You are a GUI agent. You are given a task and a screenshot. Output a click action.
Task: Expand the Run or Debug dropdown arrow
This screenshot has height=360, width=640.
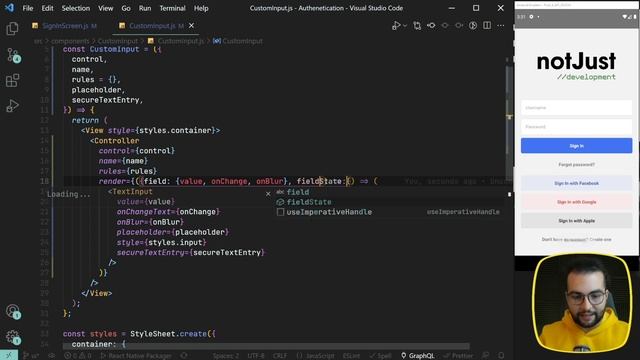pos(404,26)
